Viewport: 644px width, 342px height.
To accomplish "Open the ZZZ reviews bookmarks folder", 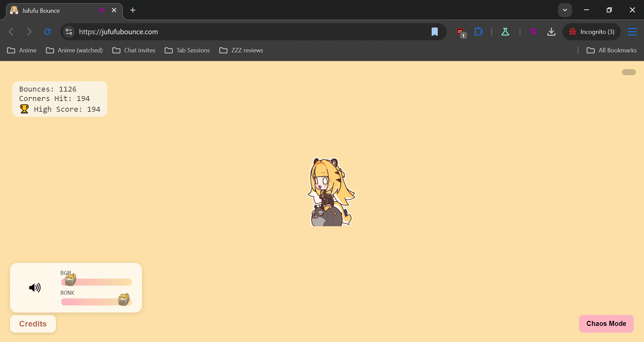I will pyautogui.click(x=241, y=50).
